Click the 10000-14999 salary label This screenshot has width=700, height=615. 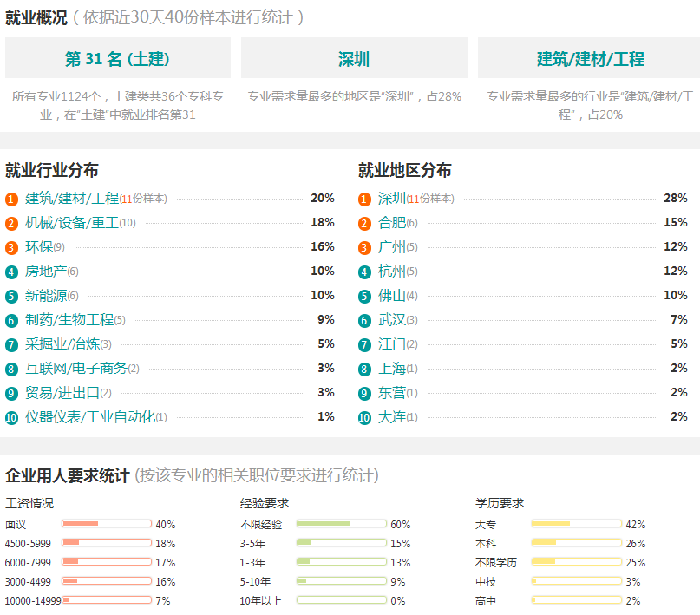click(x=33, y=601)
